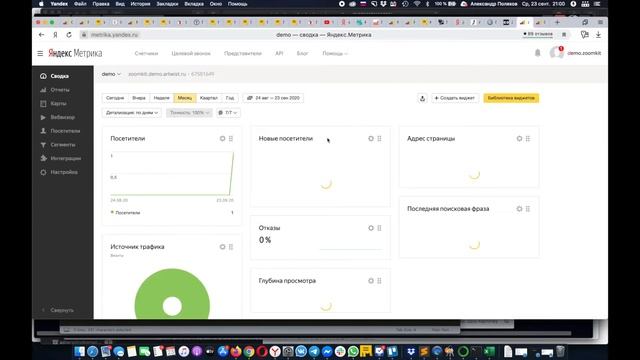Open browser downloads arrow icon
This screenshot has width=640, height=360.
598,35
